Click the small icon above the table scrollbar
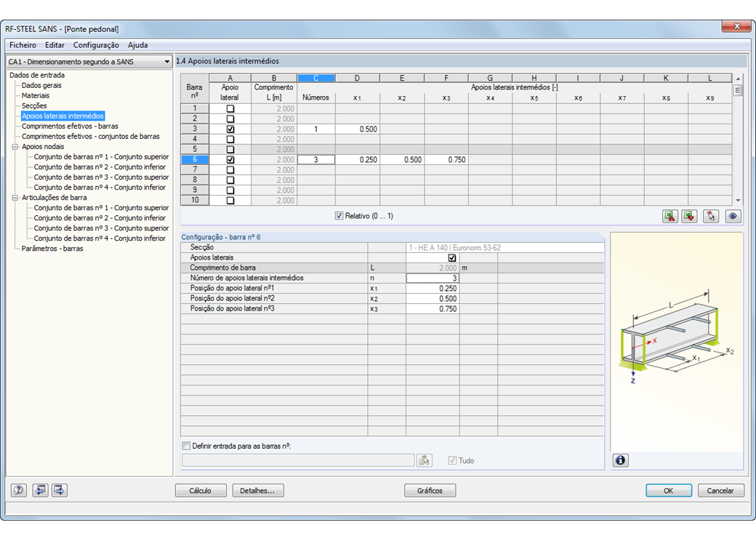 tap(738, 90)
